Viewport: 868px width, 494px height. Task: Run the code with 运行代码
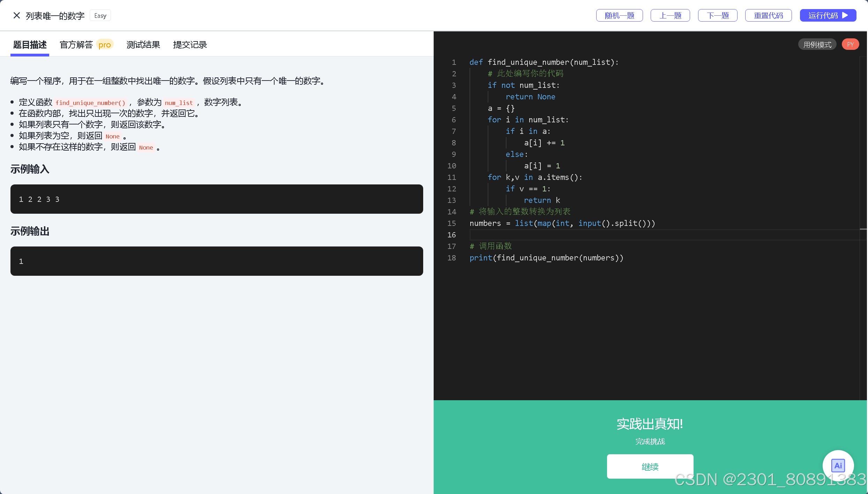tap(828, 15)
